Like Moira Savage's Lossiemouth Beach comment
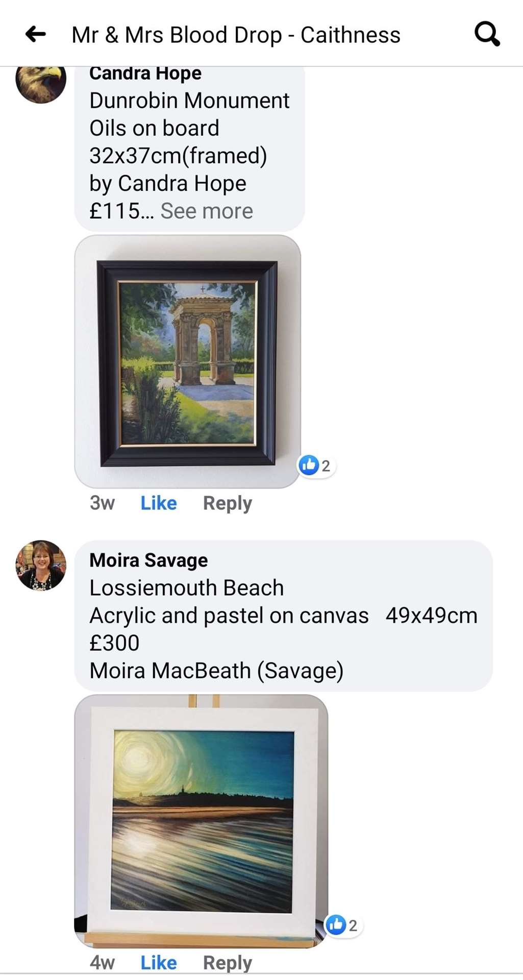The width and height of the screenshot is (523, 980). click(x=159, y=963)
